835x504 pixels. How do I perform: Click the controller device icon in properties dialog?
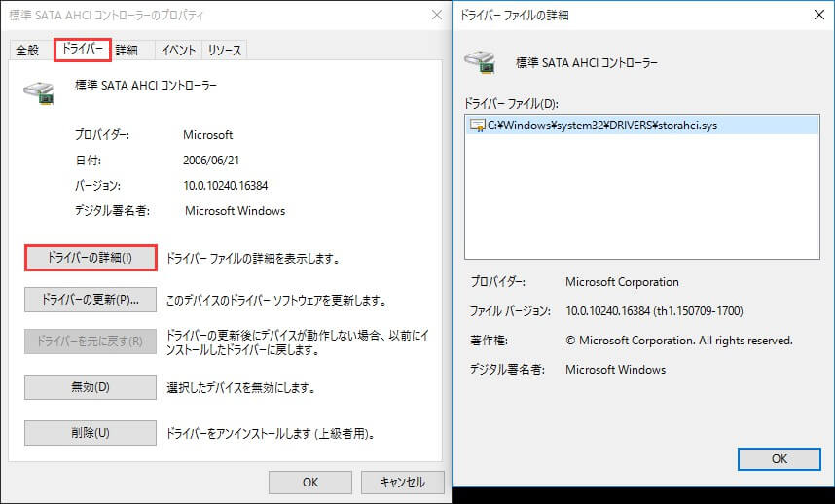[x=39, y=92]
